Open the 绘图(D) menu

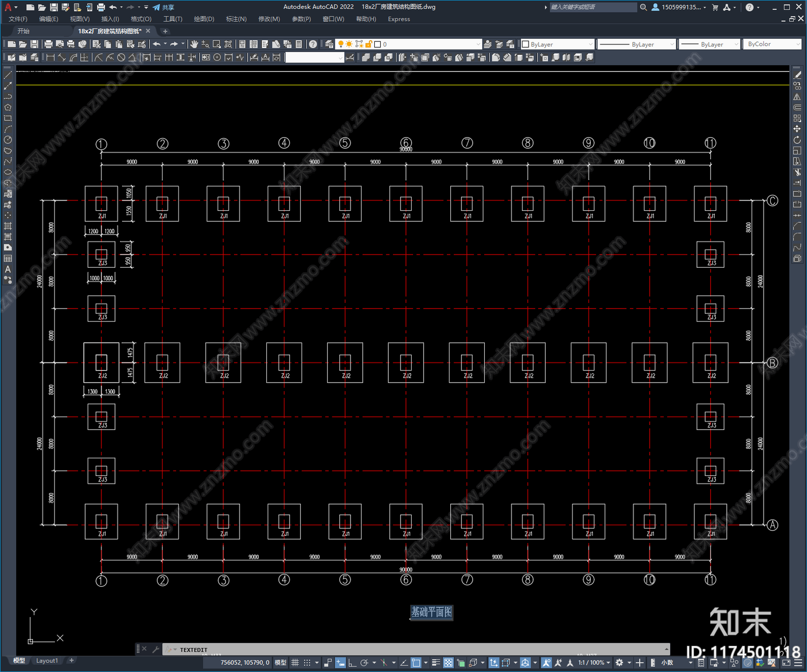[204, 19]
